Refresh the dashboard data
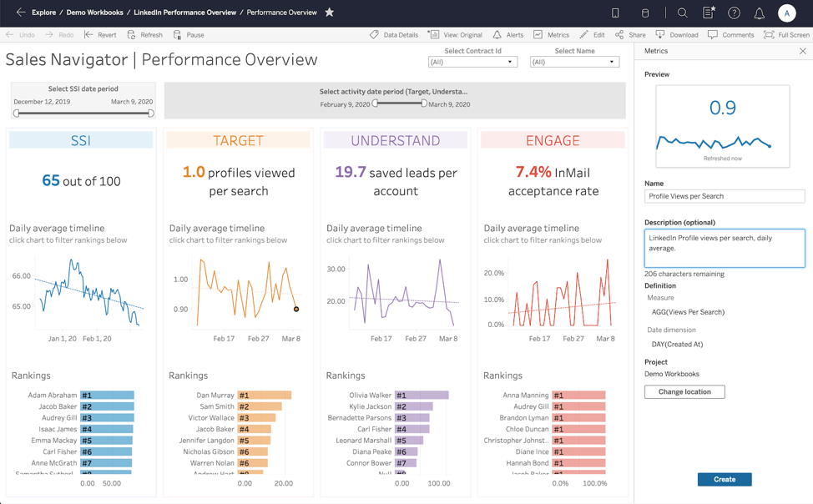Viewport: 813px width, 504px height. 144,35
